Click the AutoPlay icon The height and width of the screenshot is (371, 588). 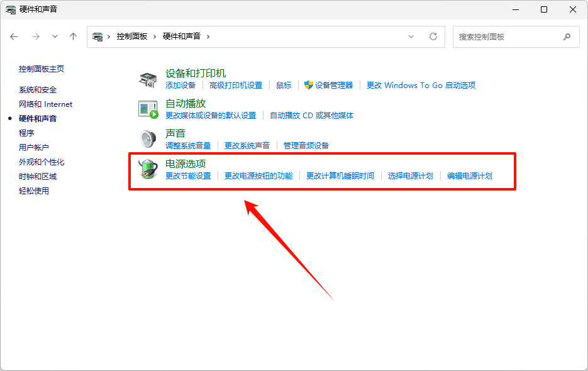148,109
